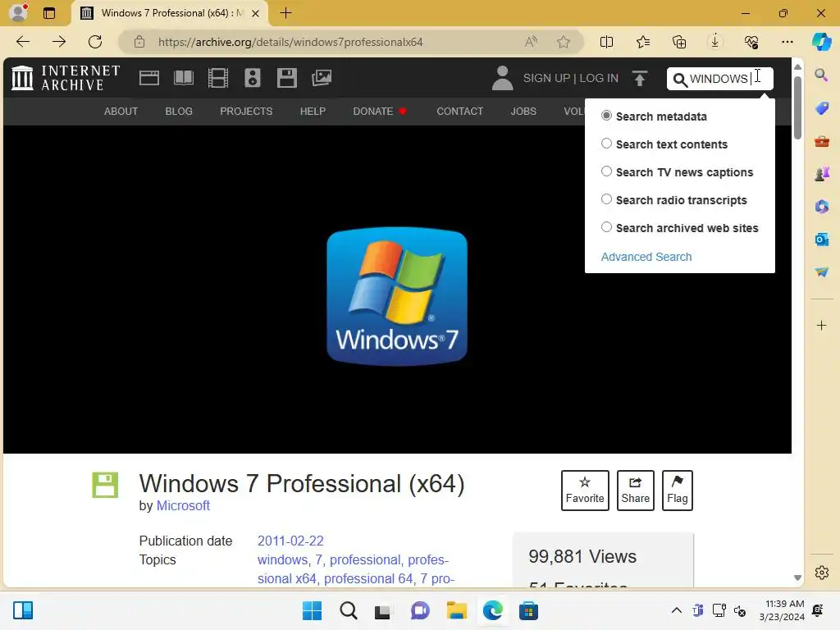Open the ABOUT menu item
This screenshot has width=840, height=630.
point(121,112)
